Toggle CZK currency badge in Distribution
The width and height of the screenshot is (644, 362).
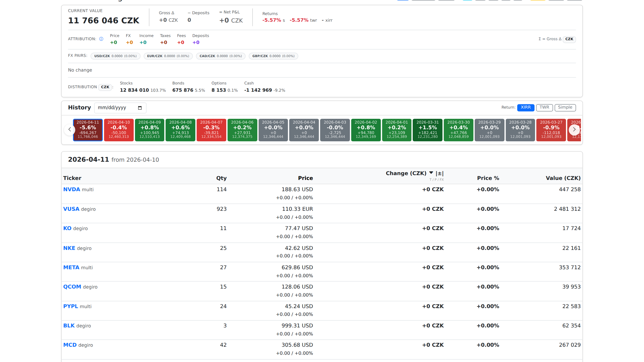pyautogui.click(x=105, y=87)
